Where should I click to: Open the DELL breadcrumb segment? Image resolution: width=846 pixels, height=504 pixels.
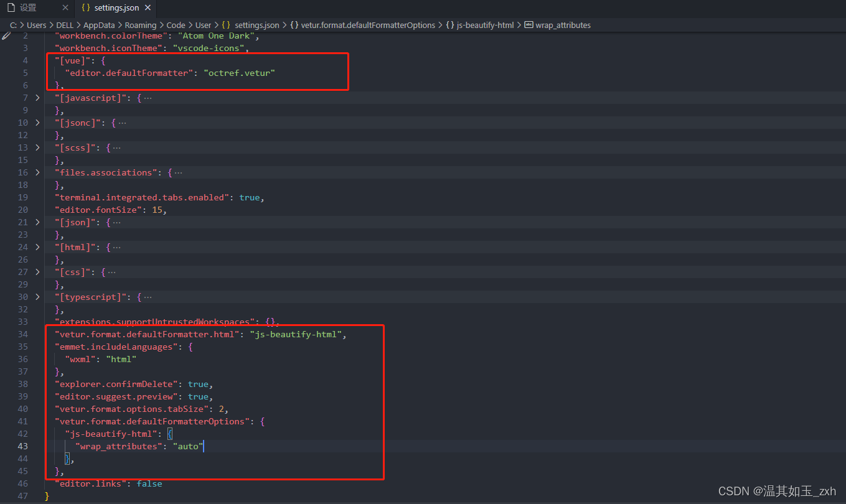pyautogui.click(x=65, y=25)
